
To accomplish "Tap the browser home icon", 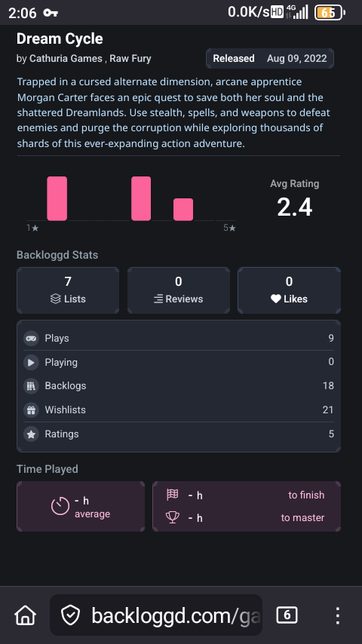I will pos(26,615).
